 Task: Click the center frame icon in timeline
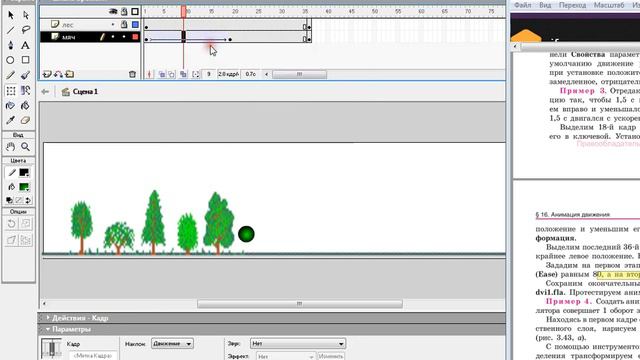point(149,74)
